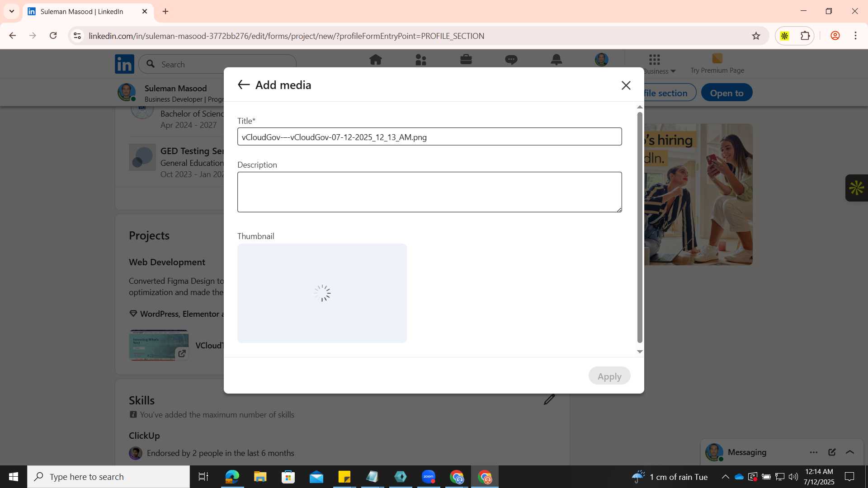Expand the Messaging panel chevron
Screen dimensions: 868x488
coord(850,452)
